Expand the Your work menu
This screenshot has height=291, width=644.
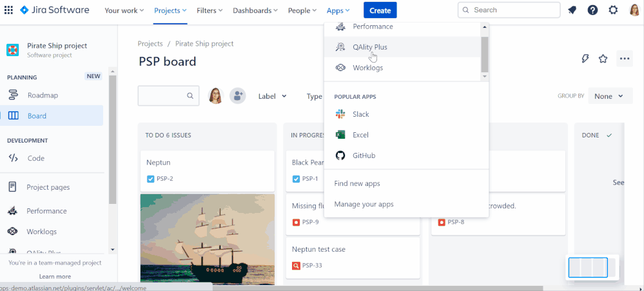124,10
